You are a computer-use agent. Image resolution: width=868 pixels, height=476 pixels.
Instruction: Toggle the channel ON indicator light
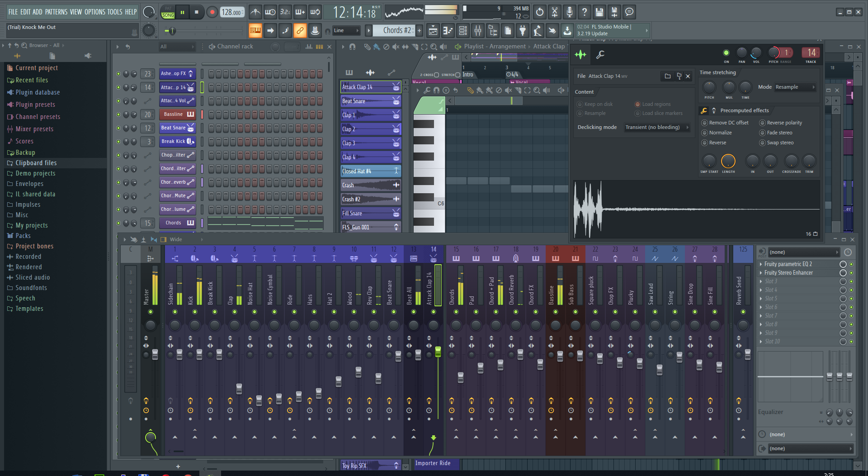[726, 53]
